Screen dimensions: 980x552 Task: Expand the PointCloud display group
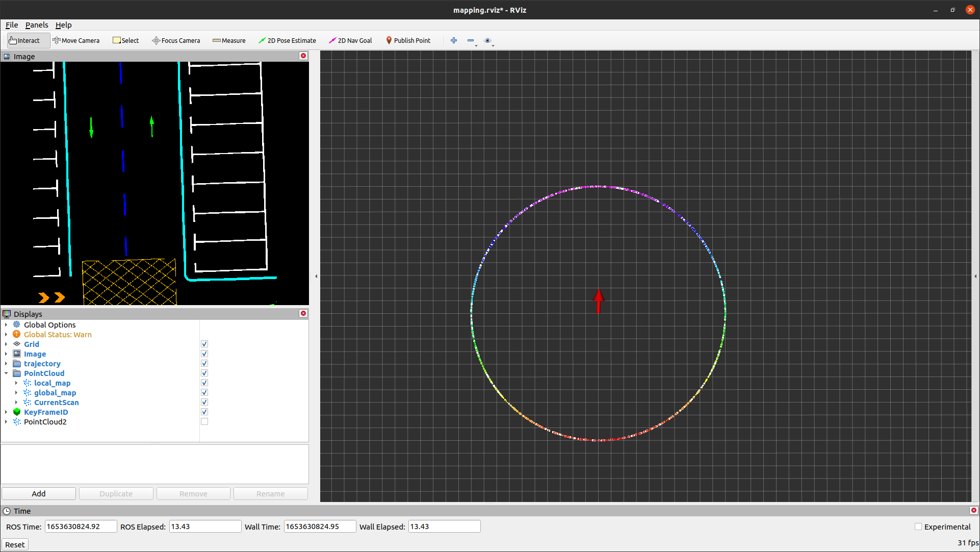pyautogui.click(x=6, y=373)
